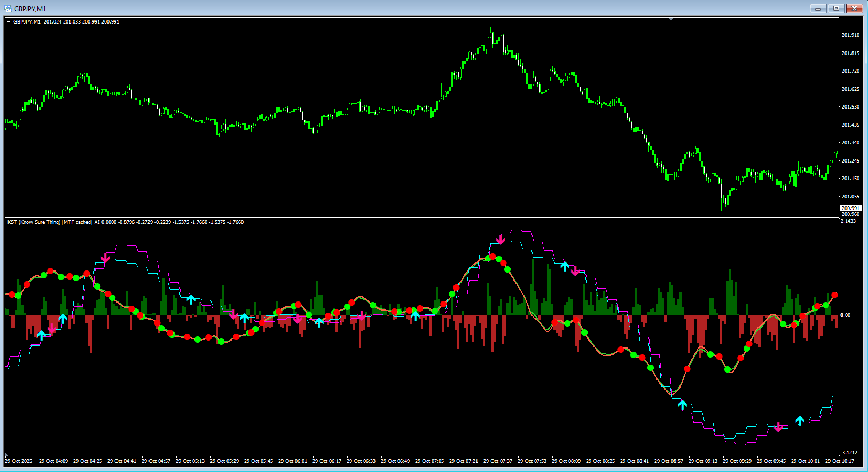Click the 201.910 price scale label

[x=850, y=35]
